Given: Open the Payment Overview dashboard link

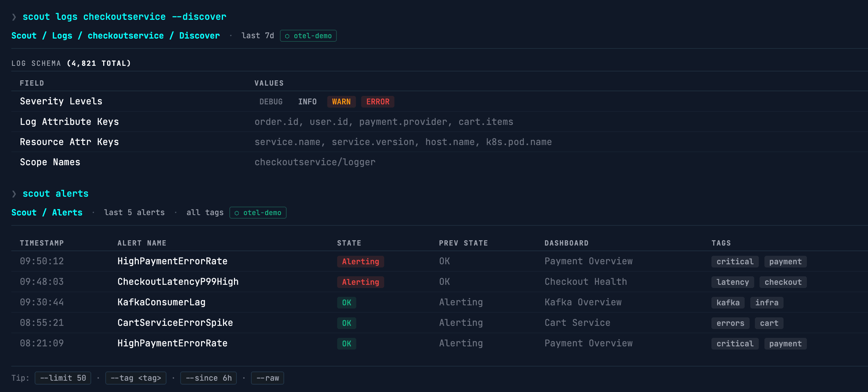Looking at the screenshot, I should pos(589,261).
